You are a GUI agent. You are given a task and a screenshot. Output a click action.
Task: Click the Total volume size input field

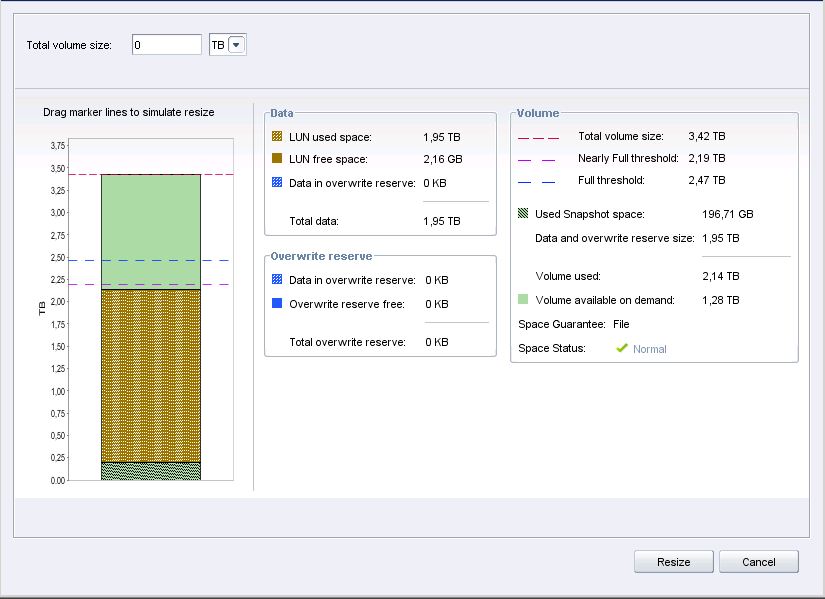tap(166, 45)
